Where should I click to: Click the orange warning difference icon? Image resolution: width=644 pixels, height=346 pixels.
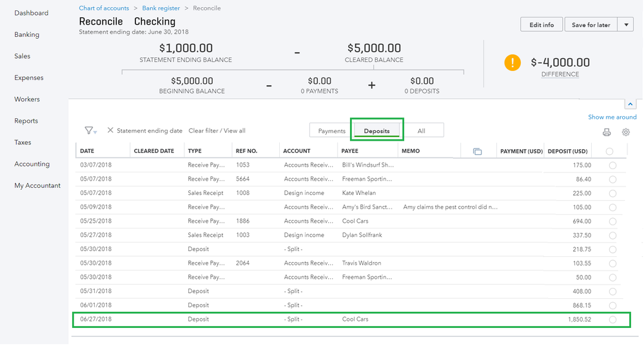[512, 63]
